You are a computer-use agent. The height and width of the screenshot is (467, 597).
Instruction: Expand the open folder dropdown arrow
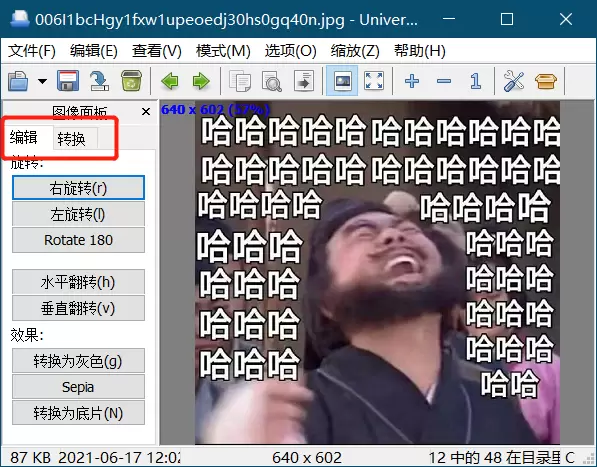point(43,81)
